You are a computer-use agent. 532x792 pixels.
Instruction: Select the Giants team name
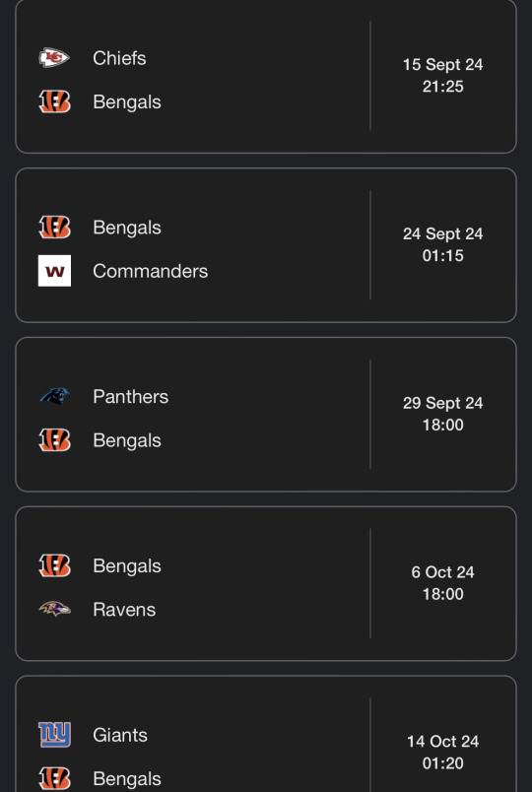point(120,735)
